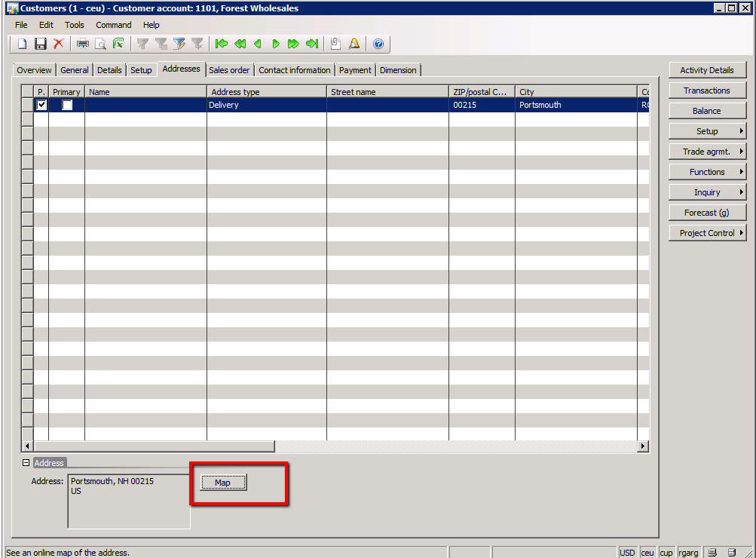Open the Tools menu
756x558 pixels.
tap(75, 25)
